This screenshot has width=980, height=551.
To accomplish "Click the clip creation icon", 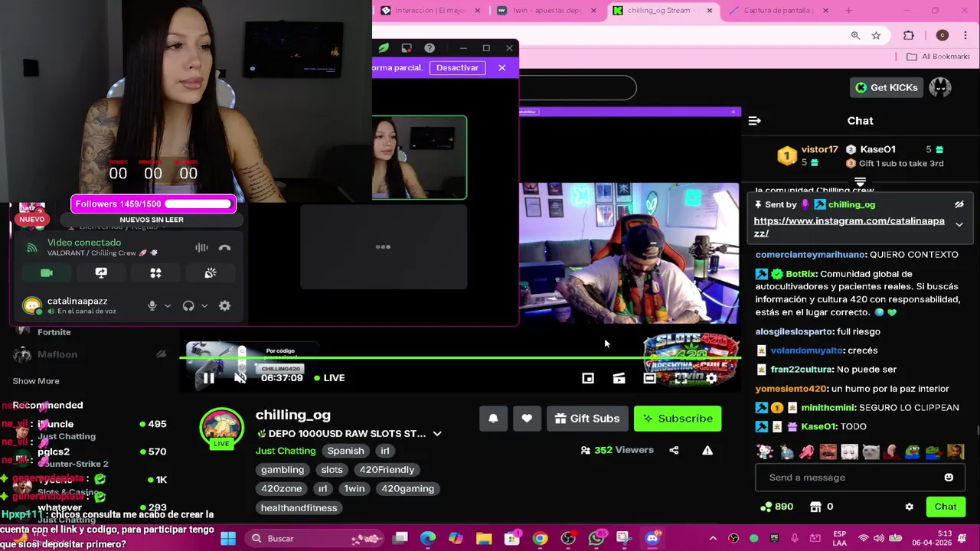I will (619, 378).
